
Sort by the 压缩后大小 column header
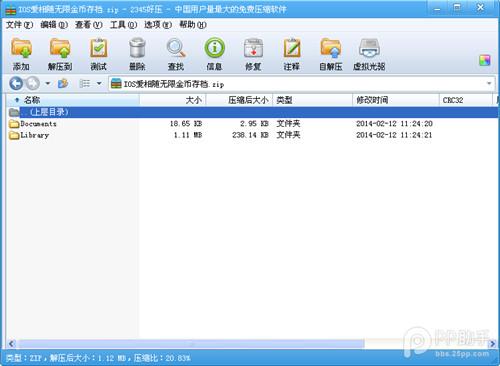click(239, 100)
